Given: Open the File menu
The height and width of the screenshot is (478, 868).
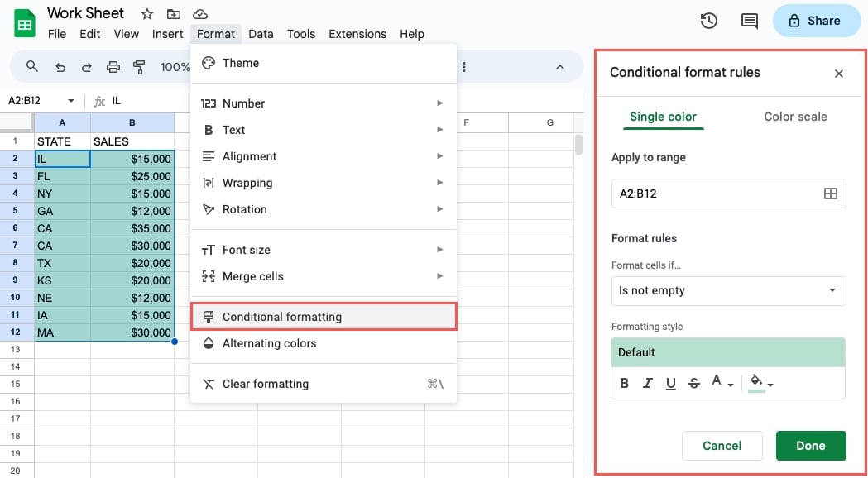Looking at the screenshot, I should click(57, 34).
